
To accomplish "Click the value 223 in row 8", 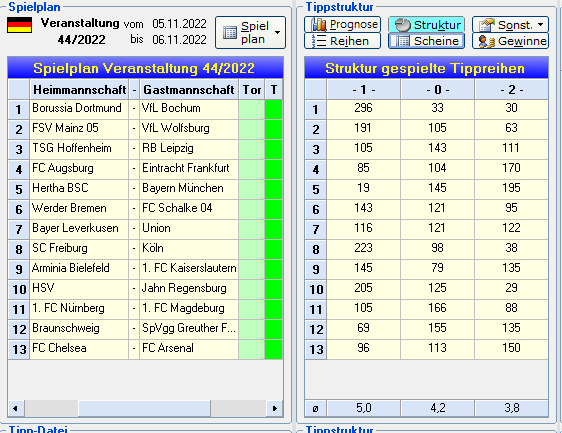I will [363, 249].
